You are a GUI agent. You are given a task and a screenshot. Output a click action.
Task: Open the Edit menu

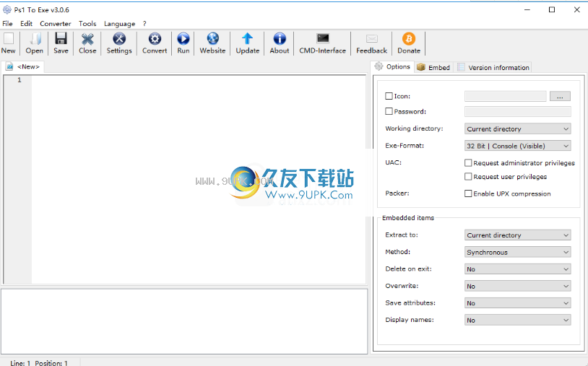26,24
